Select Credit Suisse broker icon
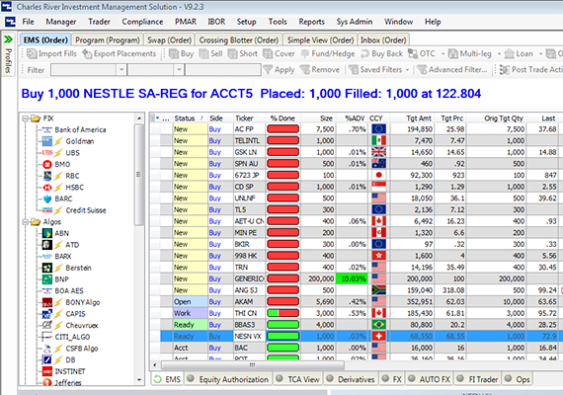This screenshot has width=563, height=395. 47,210
